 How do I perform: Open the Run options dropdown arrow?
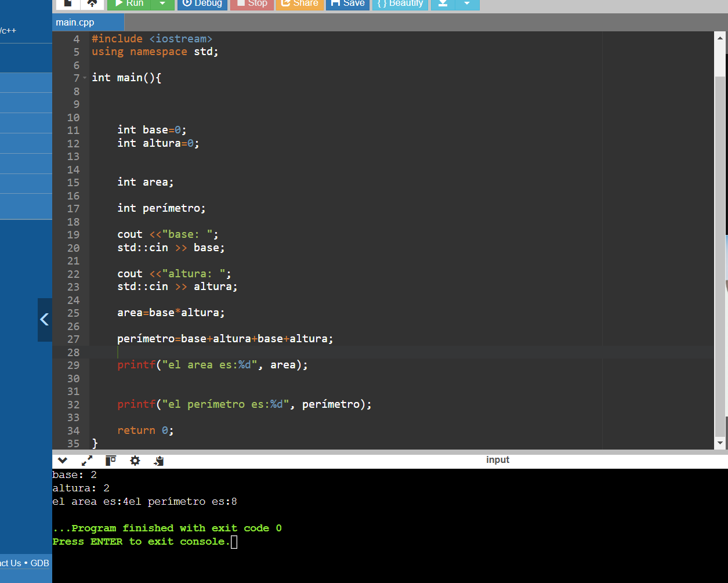[x=162, y=4]
